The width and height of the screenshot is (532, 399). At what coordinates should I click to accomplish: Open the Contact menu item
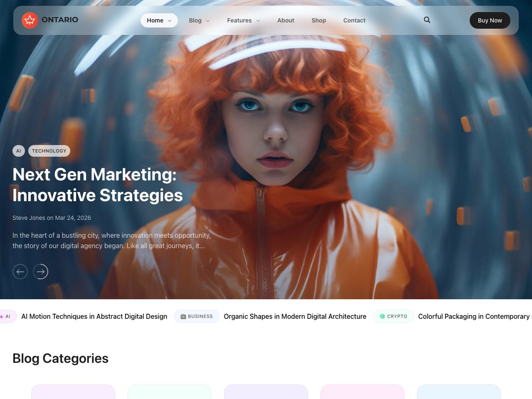(355, 20)
